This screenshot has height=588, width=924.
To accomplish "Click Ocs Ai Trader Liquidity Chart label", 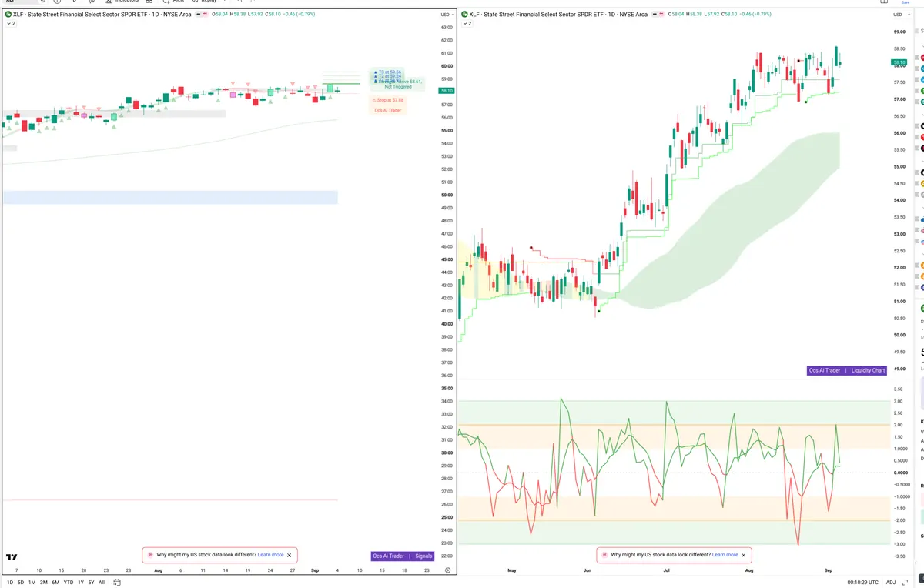I will 847,370.
